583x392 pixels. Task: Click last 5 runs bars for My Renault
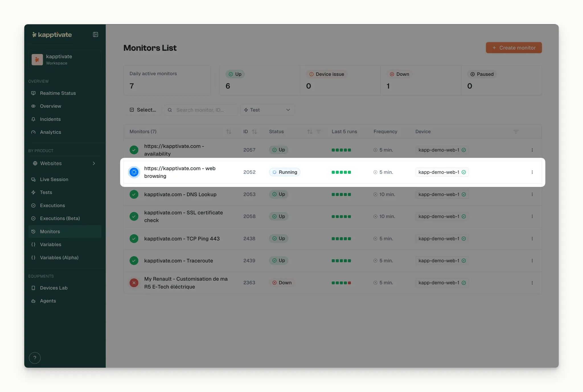[x=341, y=283]
